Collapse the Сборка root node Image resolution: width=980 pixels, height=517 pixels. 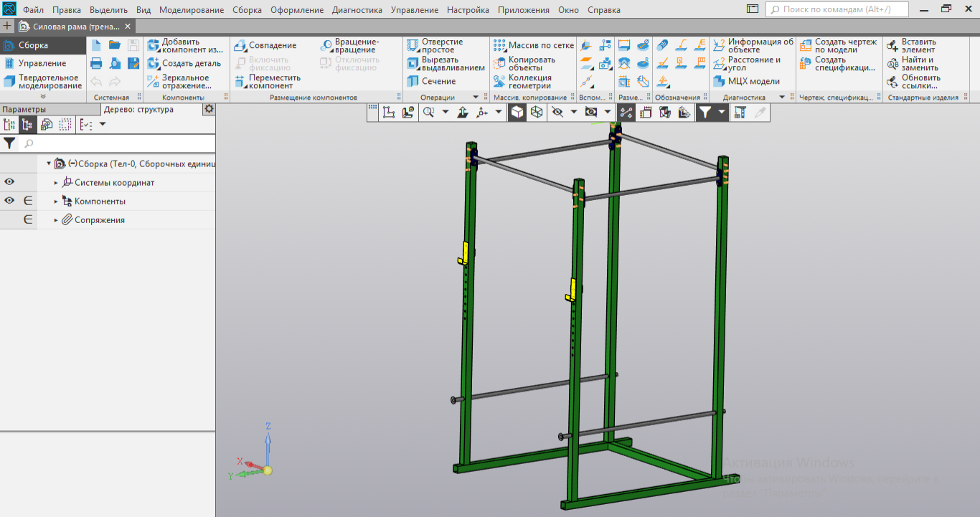point(49,163)
